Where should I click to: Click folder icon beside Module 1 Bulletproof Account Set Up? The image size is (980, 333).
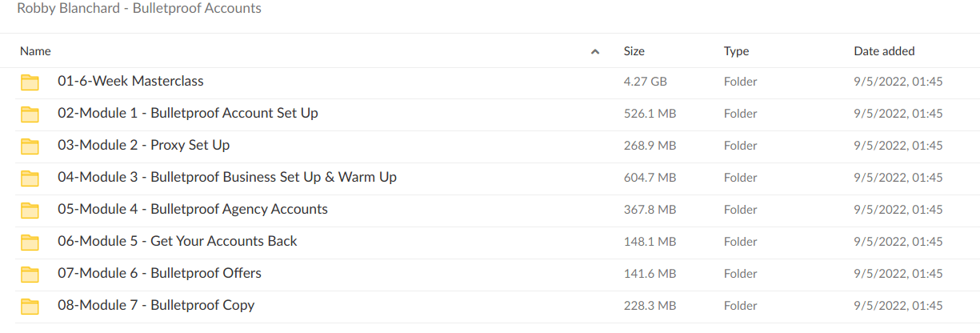[x=30, y=114]
